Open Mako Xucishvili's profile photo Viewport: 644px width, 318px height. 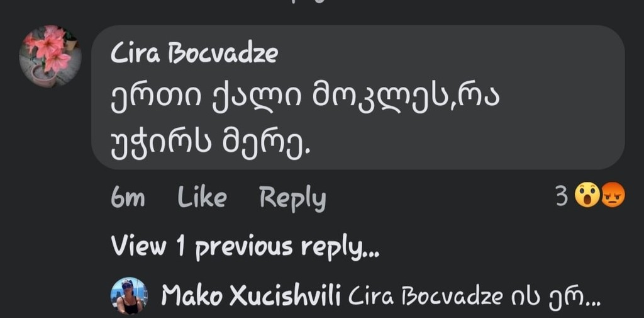[129, 296]
